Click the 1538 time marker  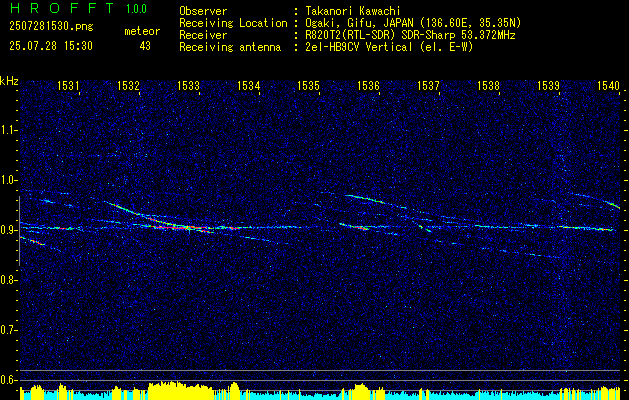(x=488, y=85)
